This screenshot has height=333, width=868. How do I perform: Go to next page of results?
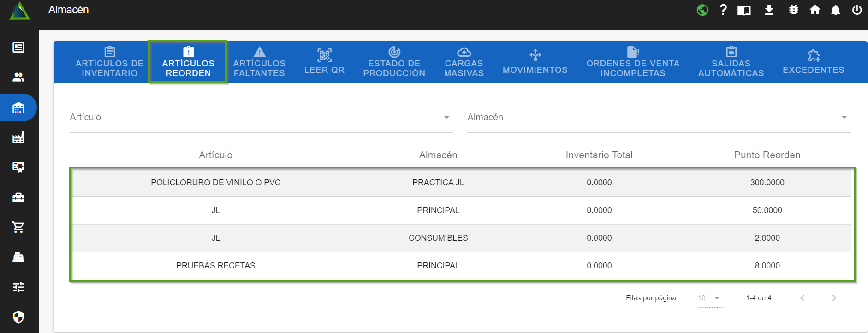tap(834, 298)
